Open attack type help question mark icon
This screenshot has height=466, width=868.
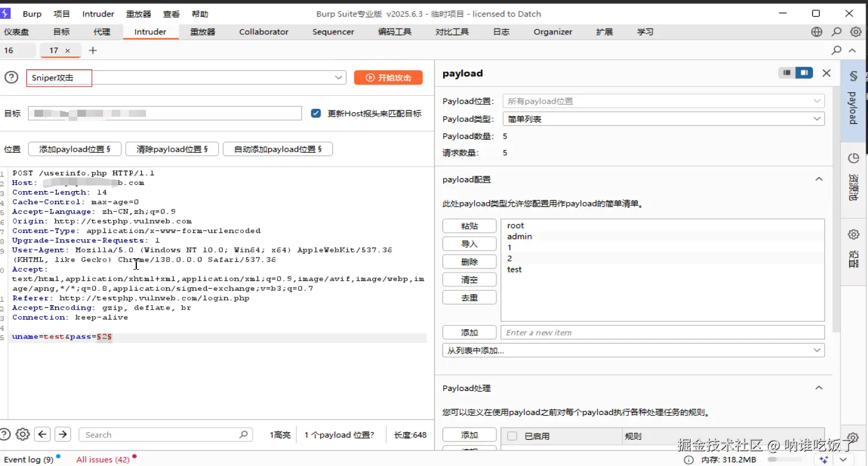11,77
